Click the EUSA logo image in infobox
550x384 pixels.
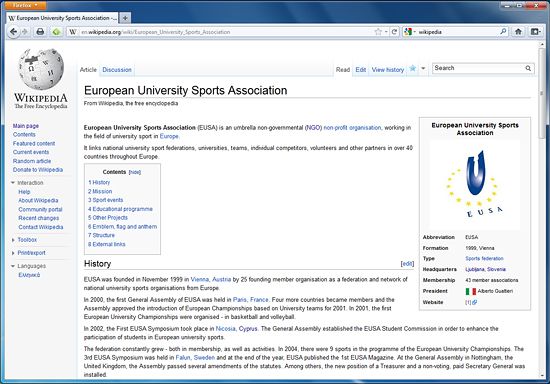(475, 184)
